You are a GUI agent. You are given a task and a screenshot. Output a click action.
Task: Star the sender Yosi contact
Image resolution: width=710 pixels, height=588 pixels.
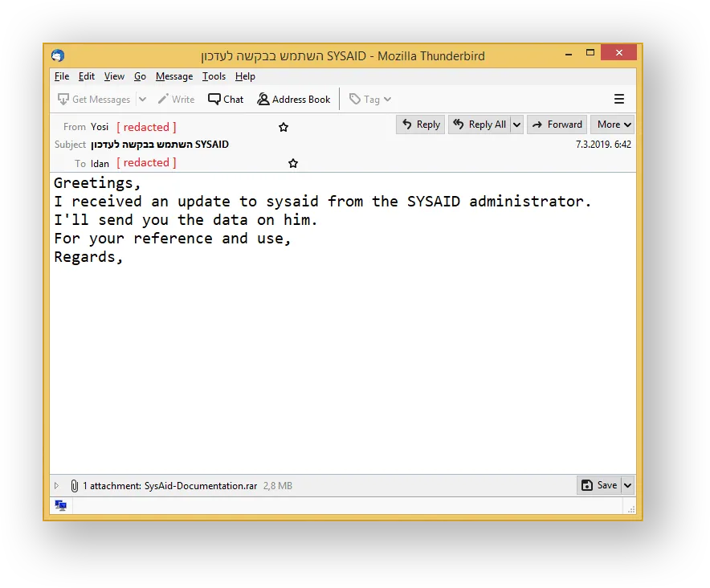tap(284, 127)
